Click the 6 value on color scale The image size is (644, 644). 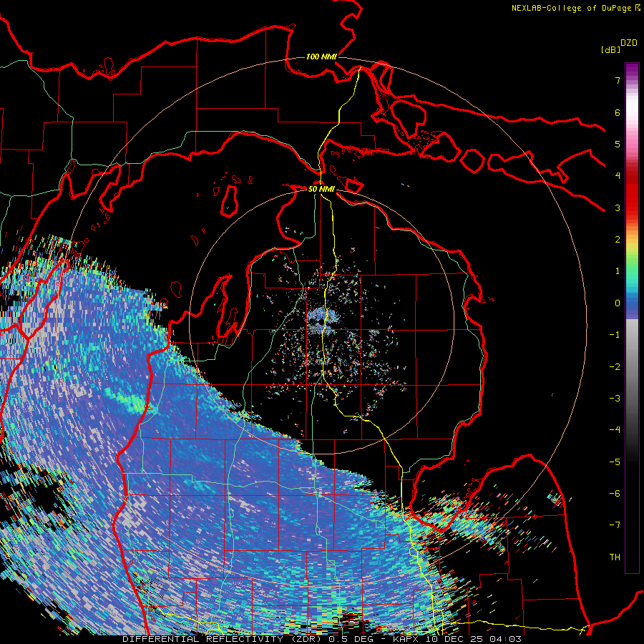coord(618,112)
